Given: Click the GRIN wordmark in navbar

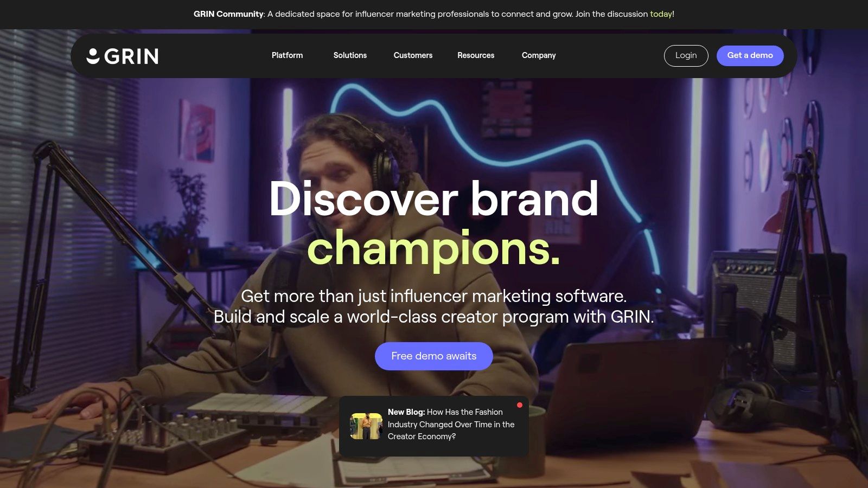Looking at the screenshot, I should 131,56.
